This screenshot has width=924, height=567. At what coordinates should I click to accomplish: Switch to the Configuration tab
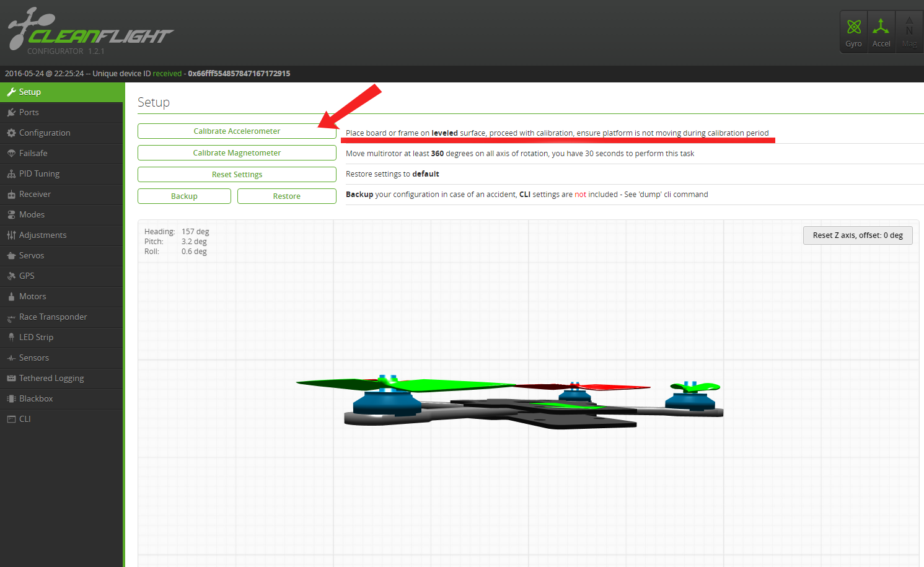point(61,133)
